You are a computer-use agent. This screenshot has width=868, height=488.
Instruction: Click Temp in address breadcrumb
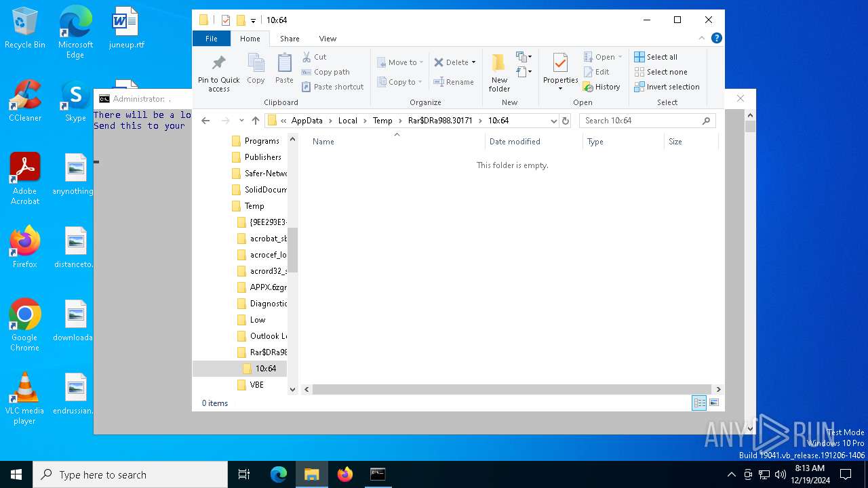[382, 121]
